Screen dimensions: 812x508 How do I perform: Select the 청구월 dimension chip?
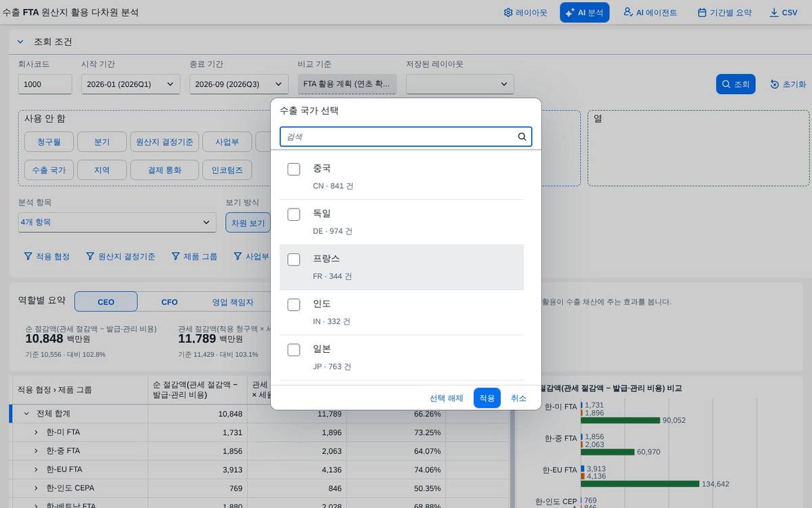[x=48, y=142]
